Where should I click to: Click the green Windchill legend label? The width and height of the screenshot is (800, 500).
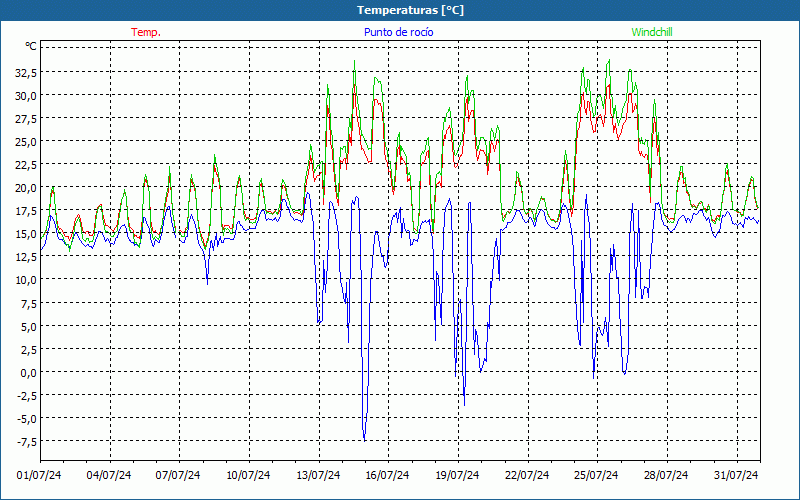click(x=652, y=32)
